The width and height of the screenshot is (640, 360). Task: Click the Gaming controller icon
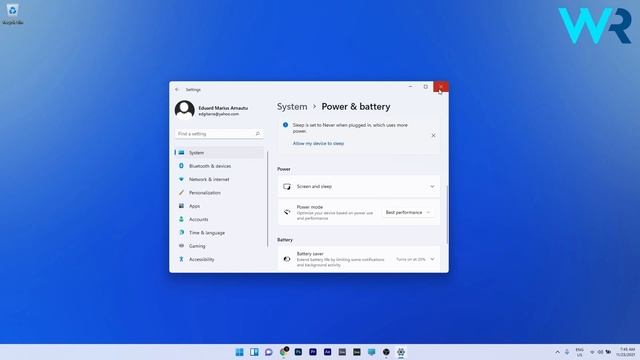pyautogui.click(x=181, y=246)
